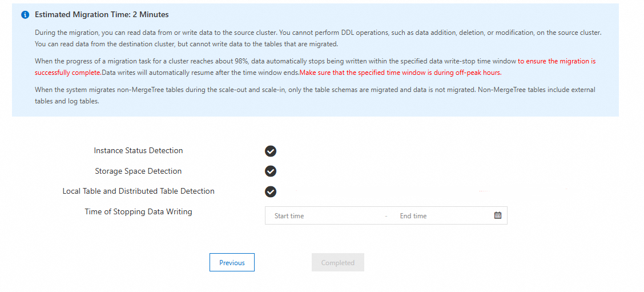644x292 pixels.
Task: Click the red off-peak hours warning text
Action: [x=400, y=73]
